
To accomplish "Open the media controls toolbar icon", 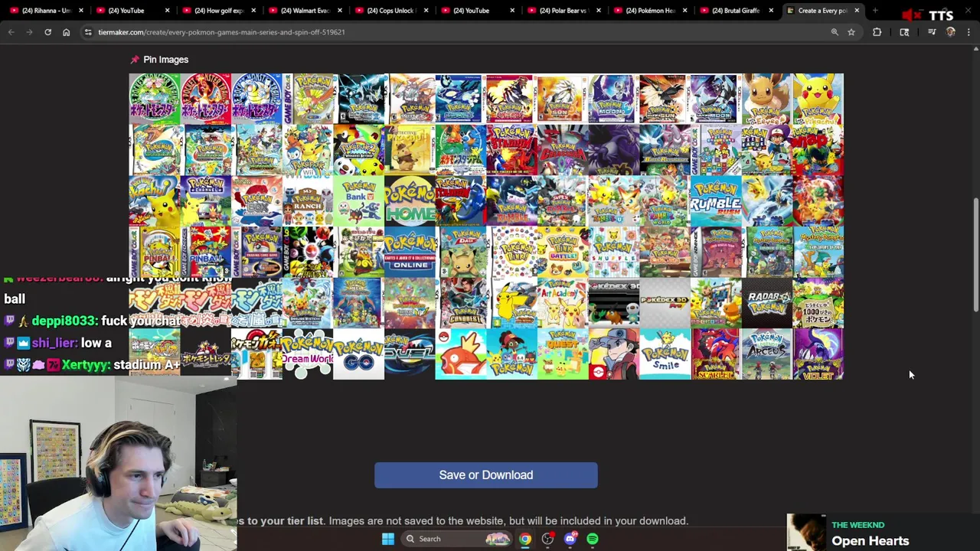I will (932, 32).
